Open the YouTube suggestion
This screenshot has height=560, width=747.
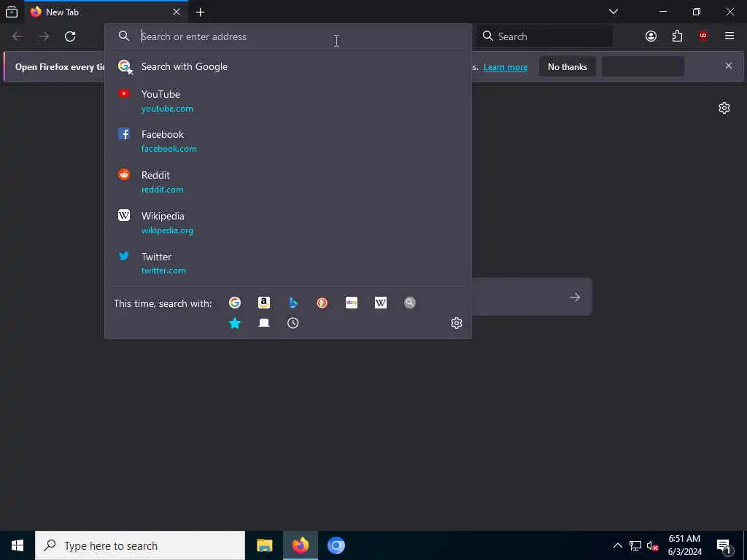pyautogui.click(x=287, y=101)
